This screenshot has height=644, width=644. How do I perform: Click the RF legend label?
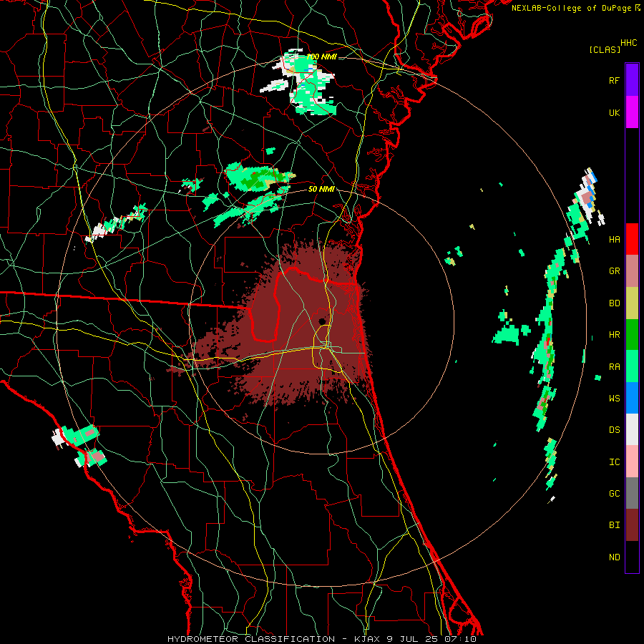click(614, 80)
